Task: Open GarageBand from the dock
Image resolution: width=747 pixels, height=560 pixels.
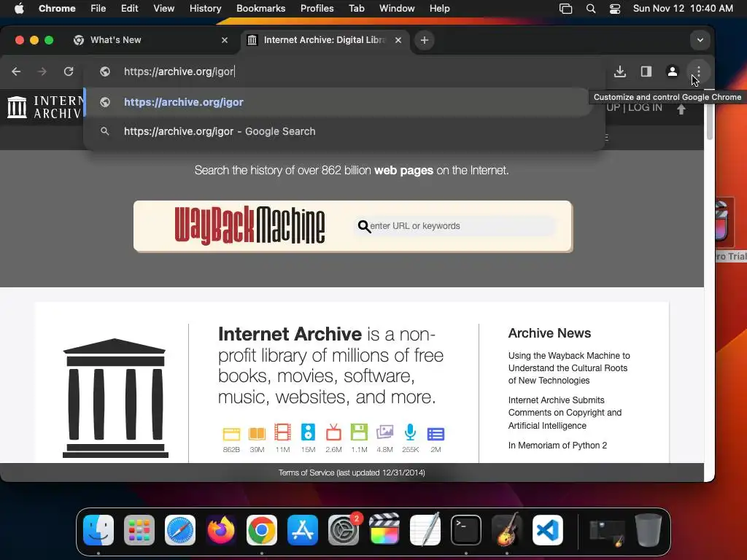Action: [x=507, y=530]
